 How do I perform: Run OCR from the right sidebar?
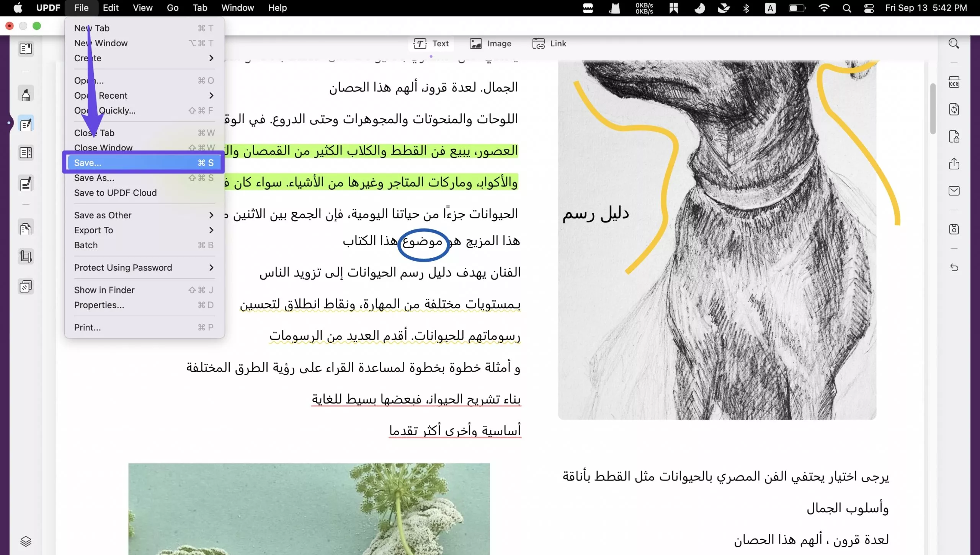click(x=954, y=82)
